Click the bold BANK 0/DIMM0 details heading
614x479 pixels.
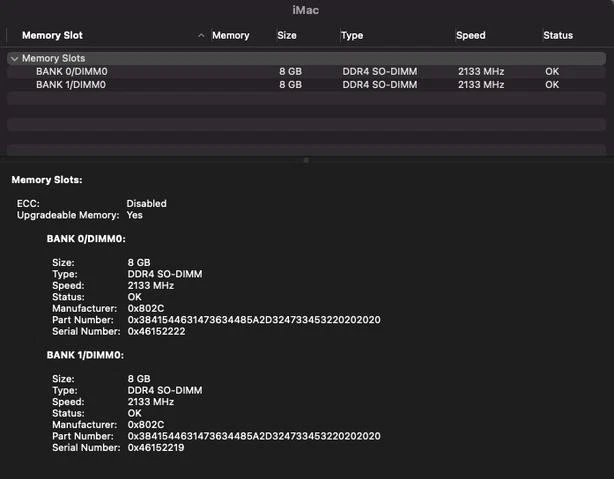(x=85, y=239)
